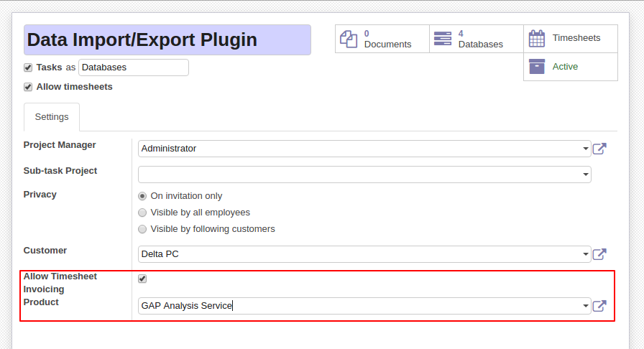Open Project Manager external link icon
Image resolution: width=644 pixels, height=349 pixels.
[599, 149]
